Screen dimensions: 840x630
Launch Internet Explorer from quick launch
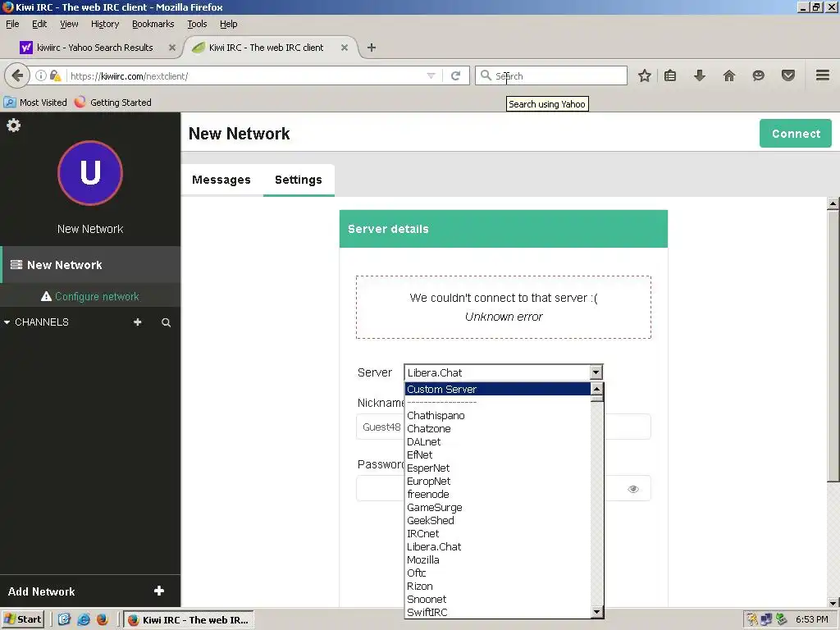[84, 620]
